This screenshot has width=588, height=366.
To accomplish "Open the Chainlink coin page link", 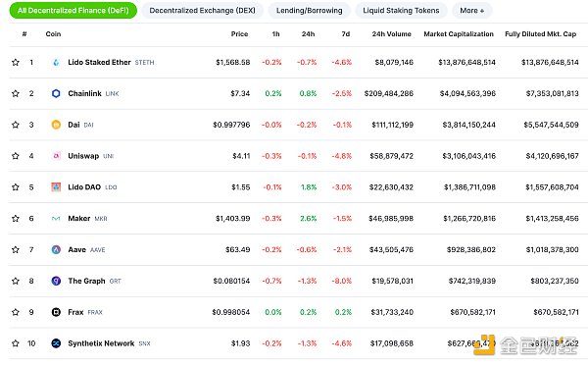I will pyautogui.click(x=84, y=93).
